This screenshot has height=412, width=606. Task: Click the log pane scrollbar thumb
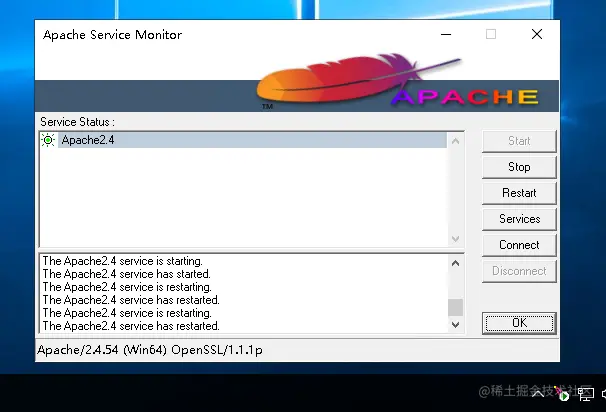[x=455, y=308]
